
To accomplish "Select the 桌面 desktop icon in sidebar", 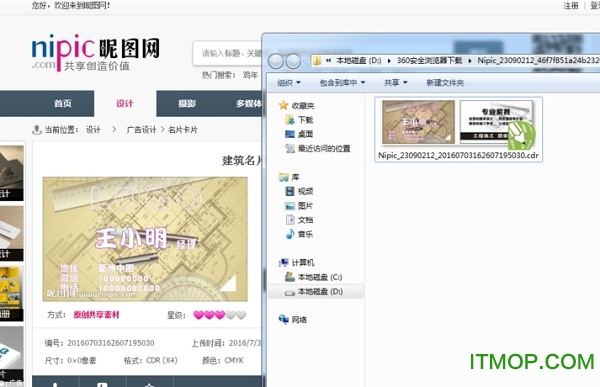I will [x=290, y=134].
